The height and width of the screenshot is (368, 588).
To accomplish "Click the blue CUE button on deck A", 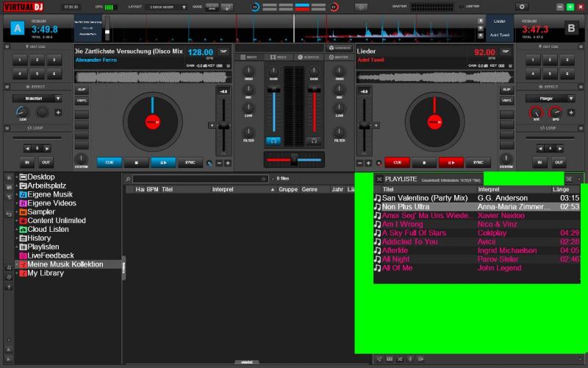I will tap(109, 163).
